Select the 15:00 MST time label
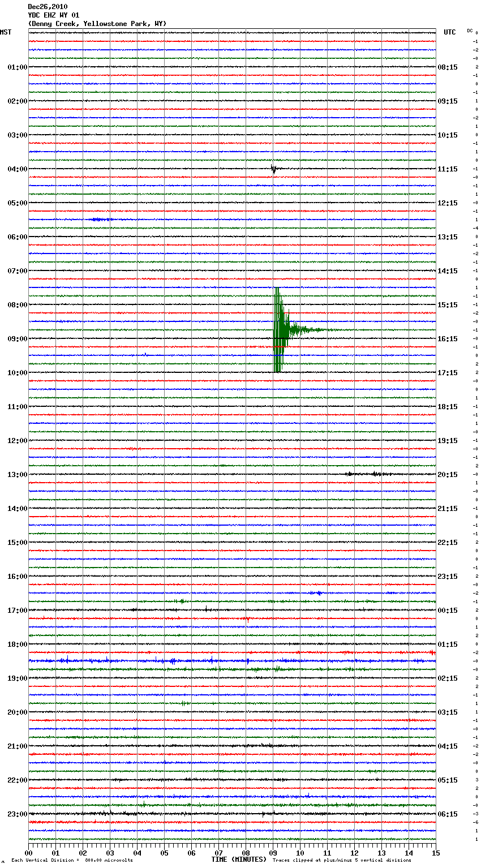The width and height of the screenshot is (481, 868). [x=17, y=543]
